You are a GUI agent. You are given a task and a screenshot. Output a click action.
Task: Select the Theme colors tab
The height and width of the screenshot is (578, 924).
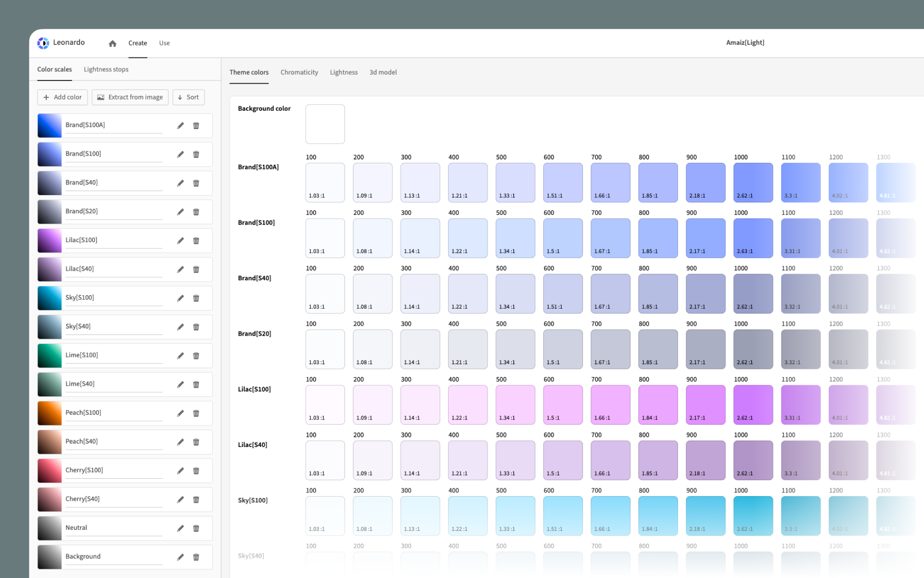point(249,72)
